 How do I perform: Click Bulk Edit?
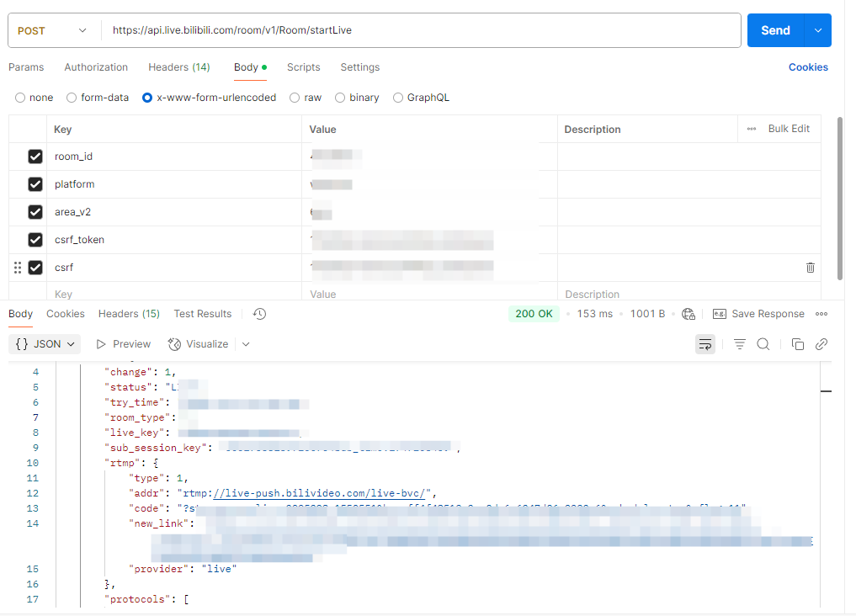pyautogui.click(x=789, y=129)
